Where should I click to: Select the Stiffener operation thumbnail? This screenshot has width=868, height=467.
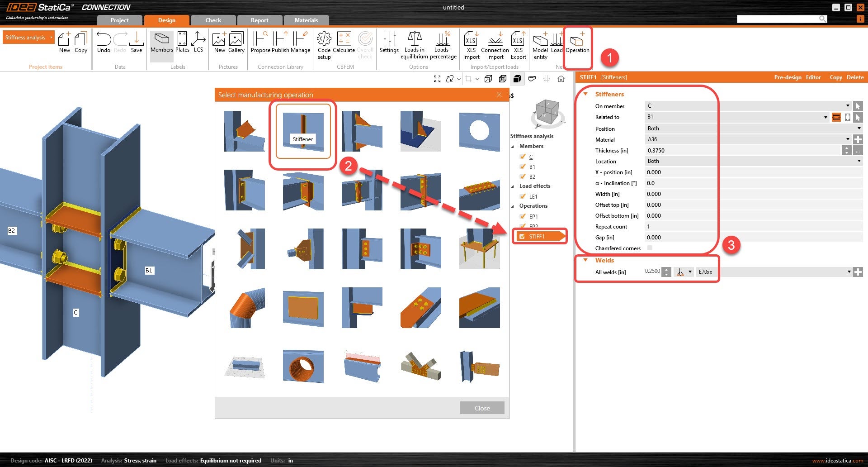[303, 131]
